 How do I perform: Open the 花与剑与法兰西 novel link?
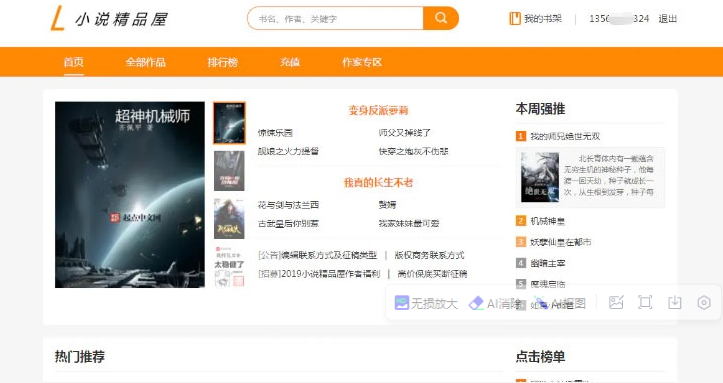[x=288, y=205]
